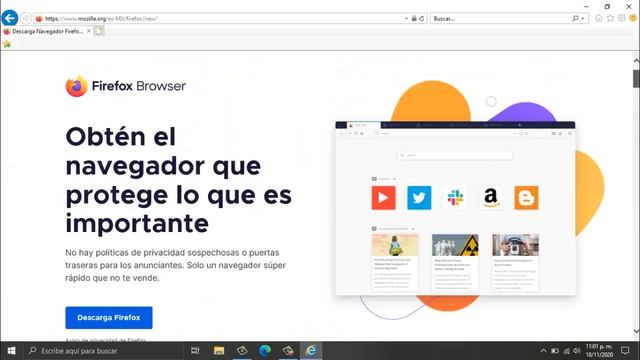Click the battery tray icon
The height and width of the screenshot is (360, 640).
pos(555,351)
